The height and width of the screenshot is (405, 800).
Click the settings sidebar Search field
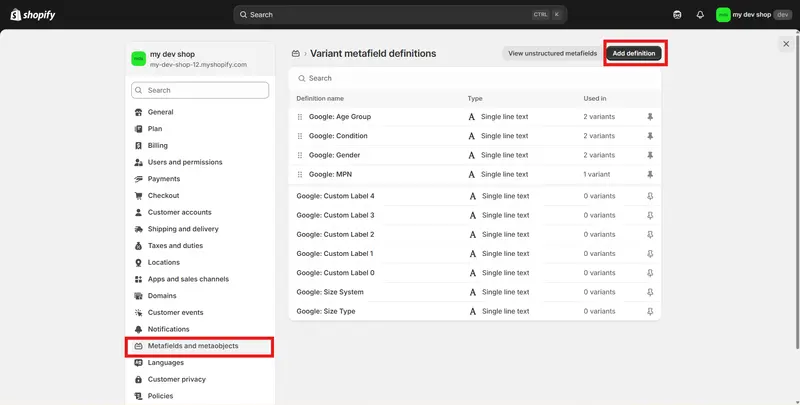coord(200,90)
